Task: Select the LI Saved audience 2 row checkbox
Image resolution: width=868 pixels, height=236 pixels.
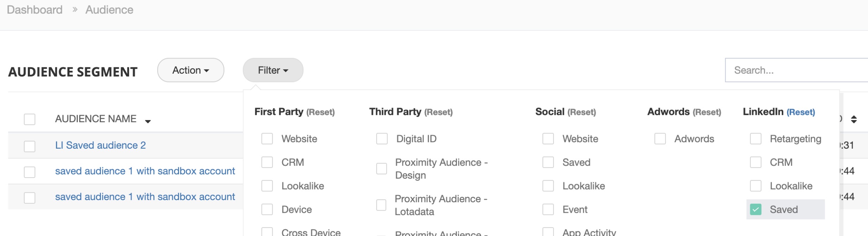Action: (x=30, y=146)
